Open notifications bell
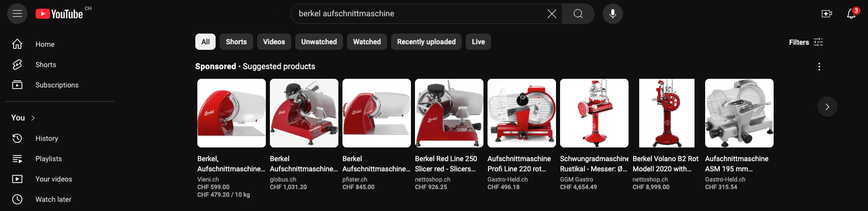Image resolution: width=868 pixels, height=211 pixels. pyautogui.click(x=852, y=14)
